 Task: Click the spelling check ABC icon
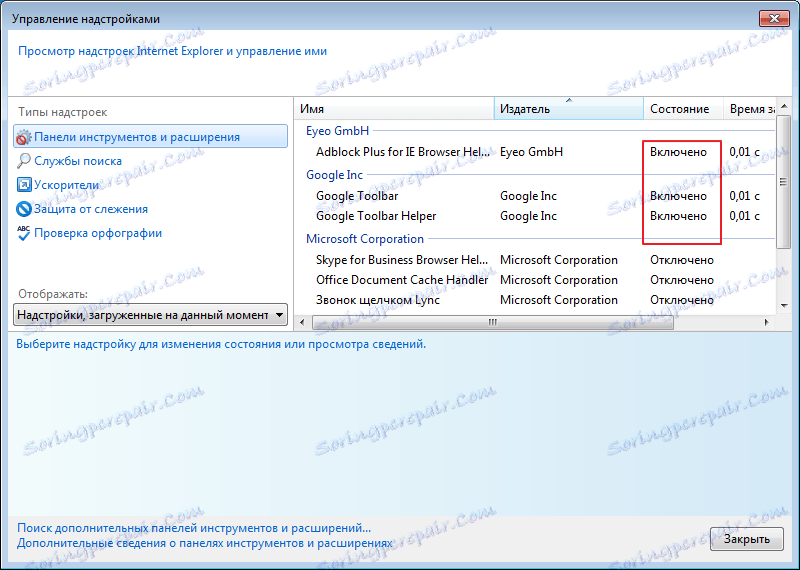[x=23, y=233]
